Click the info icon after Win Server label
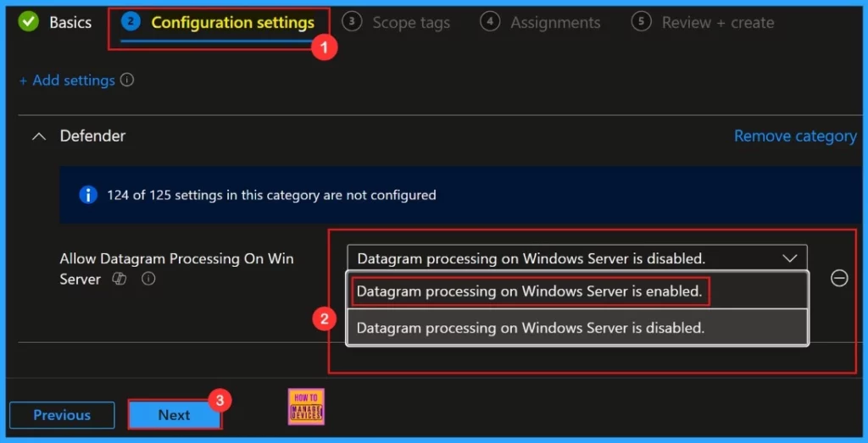This screenshot has height=443, width=868. 147,280
